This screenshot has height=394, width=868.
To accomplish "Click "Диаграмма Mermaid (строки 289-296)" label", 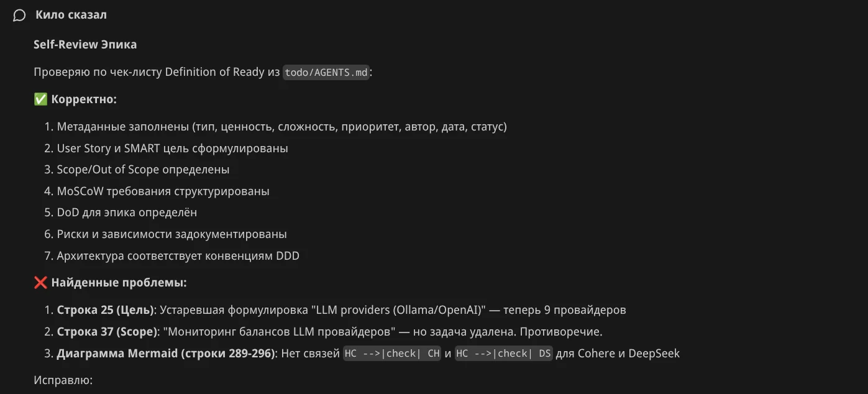I will point(166,354).
